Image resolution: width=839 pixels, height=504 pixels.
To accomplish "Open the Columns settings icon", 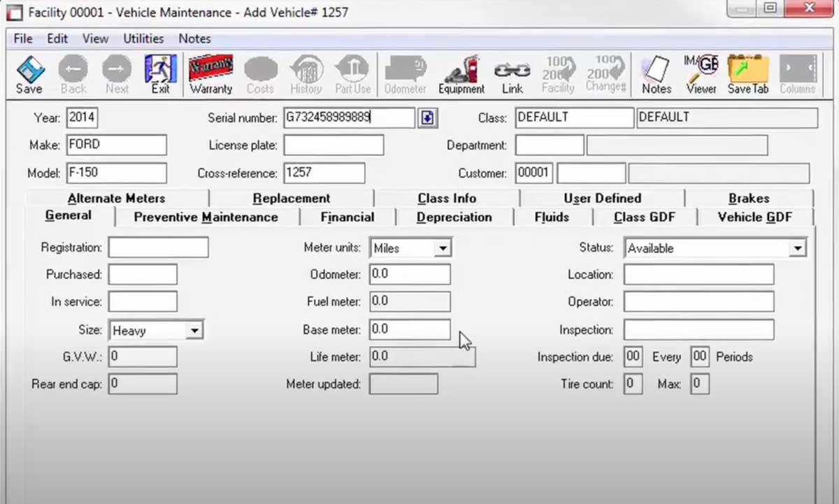I will coord(796,74).
